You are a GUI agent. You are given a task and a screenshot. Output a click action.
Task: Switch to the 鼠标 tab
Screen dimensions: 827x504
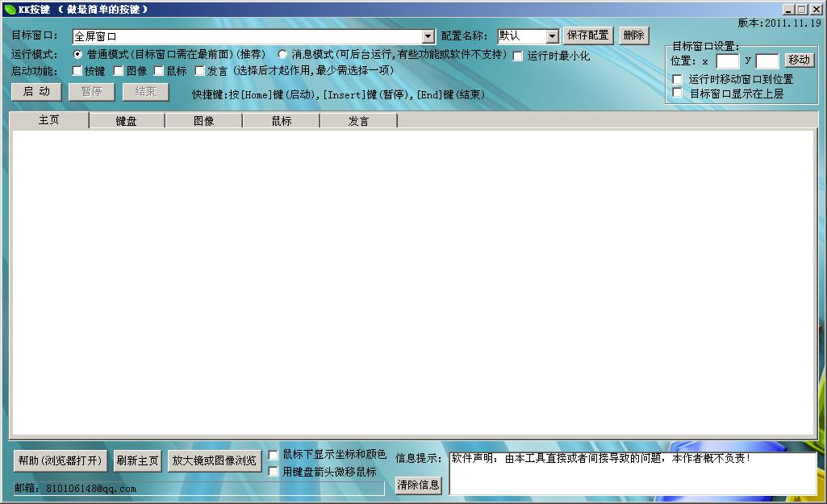(281, 121)
